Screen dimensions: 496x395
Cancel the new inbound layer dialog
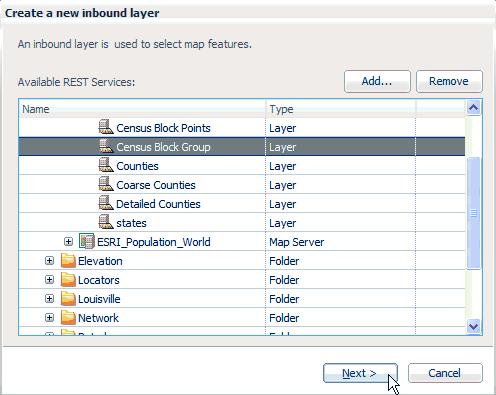[x=445, y=373]
